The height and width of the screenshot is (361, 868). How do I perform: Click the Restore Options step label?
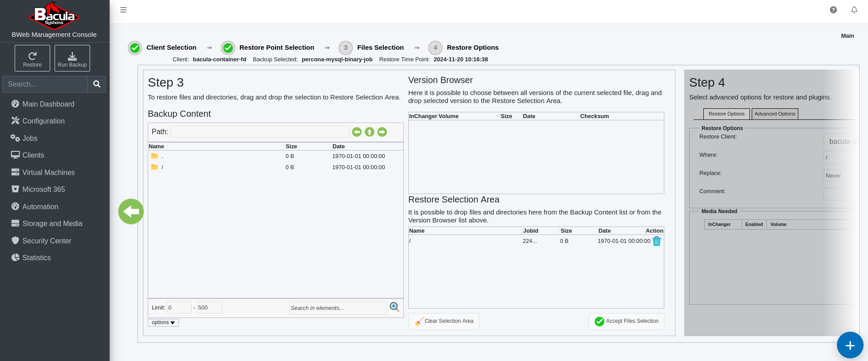click(x=473, y=48)
